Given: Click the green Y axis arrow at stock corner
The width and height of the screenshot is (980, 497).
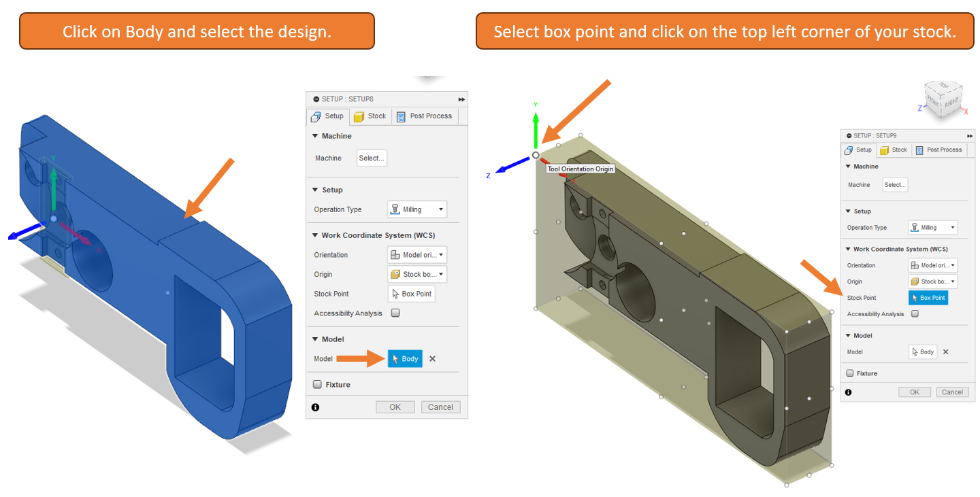Looking at the screenshot, I should 536,128.
